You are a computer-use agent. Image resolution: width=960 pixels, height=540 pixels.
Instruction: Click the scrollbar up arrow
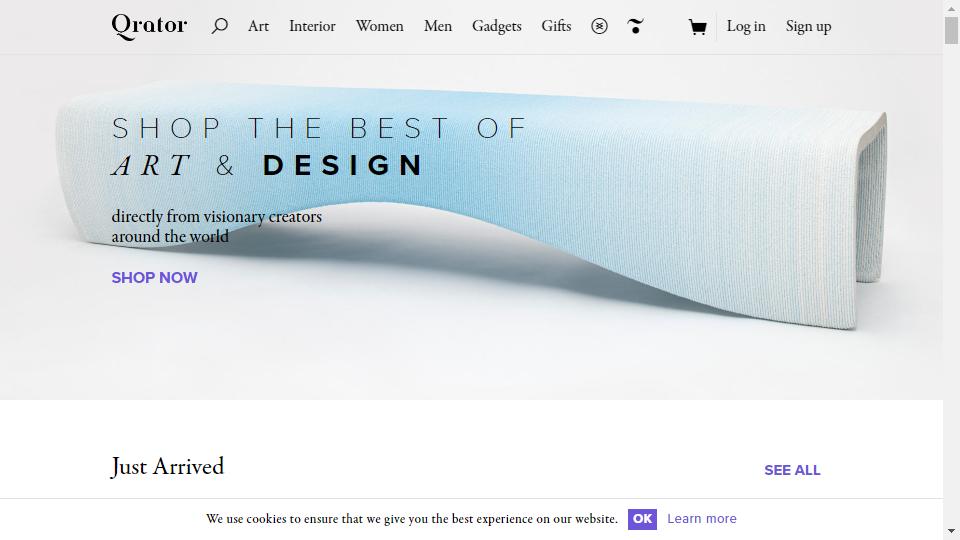coord(951,7)
